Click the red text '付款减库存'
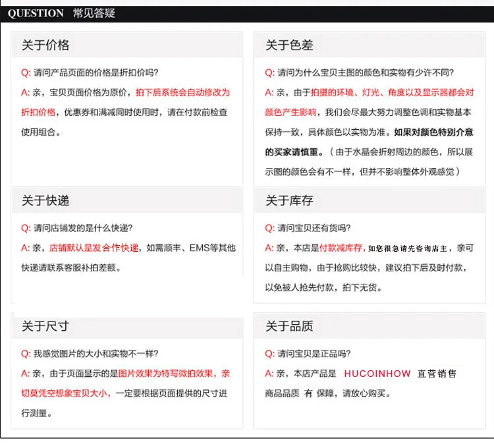Viewport: 494px width, 448px height. click(x=341, y=248)
